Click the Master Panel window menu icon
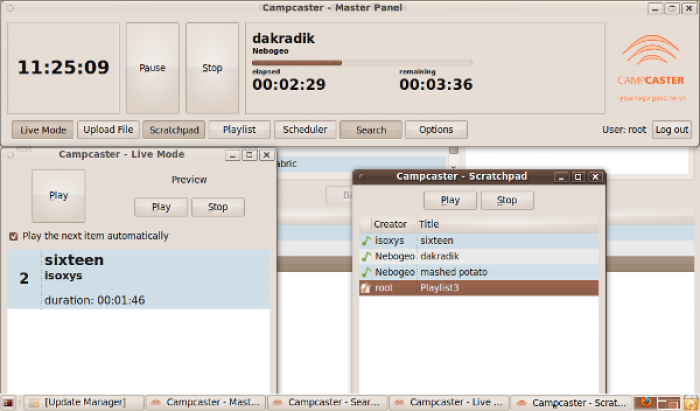 10,8
